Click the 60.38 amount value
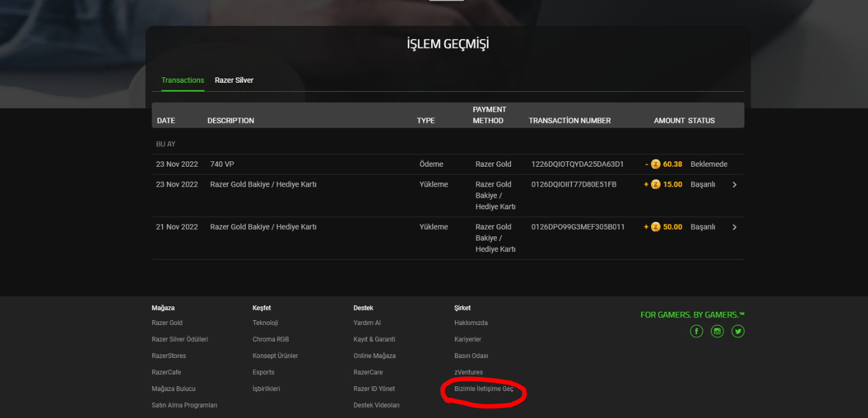The image size is (868, 418). pos(673,164)
